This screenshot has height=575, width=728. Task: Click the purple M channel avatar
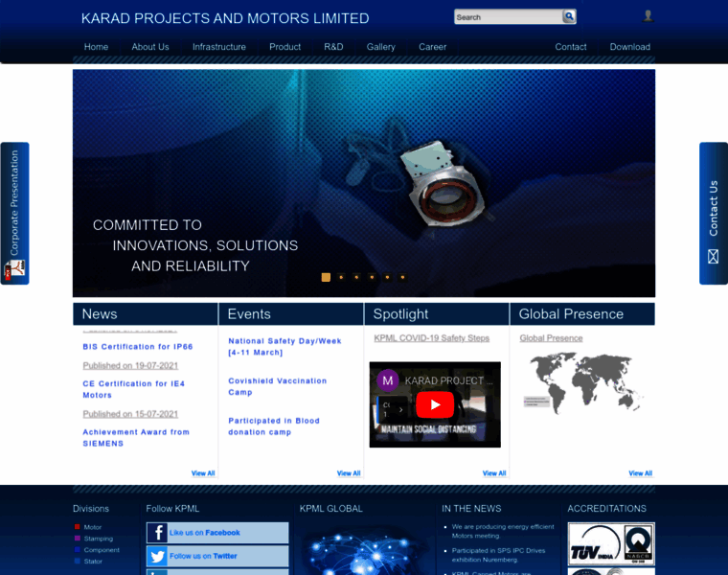[388, 380]
